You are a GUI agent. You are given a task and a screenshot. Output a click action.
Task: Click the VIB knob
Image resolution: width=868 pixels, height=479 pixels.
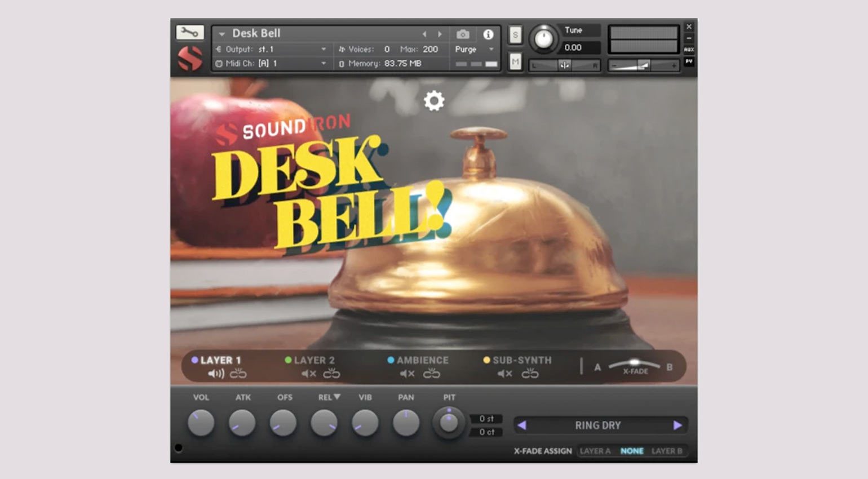pyautogui.click(x=365, y=423)
